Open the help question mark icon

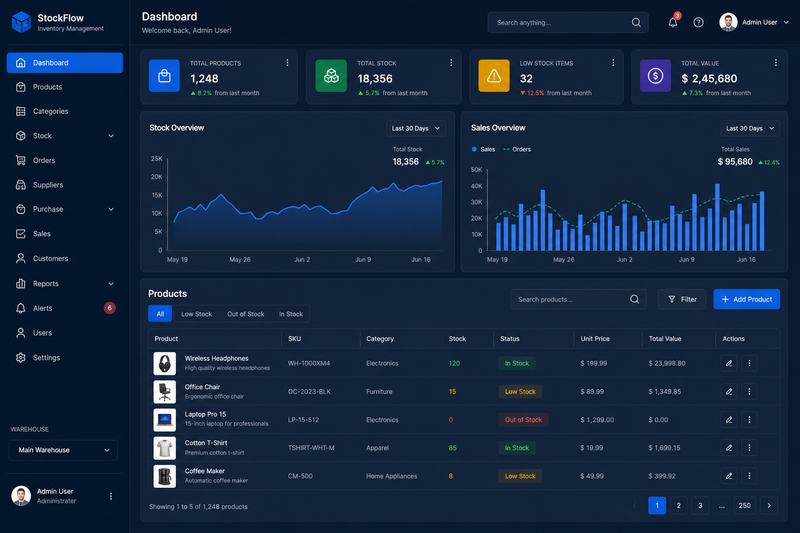point(698,22)
